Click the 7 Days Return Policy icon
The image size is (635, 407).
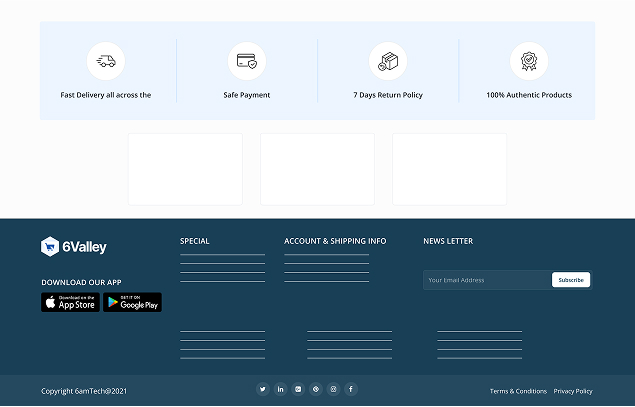tap(388, 61)
